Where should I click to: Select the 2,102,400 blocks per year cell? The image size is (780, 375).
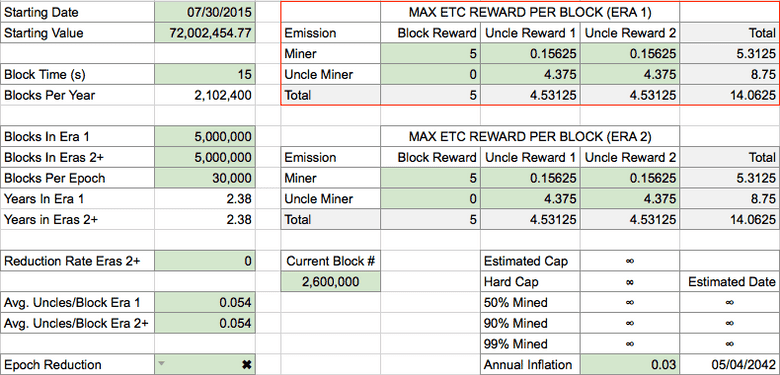[205, 95]
